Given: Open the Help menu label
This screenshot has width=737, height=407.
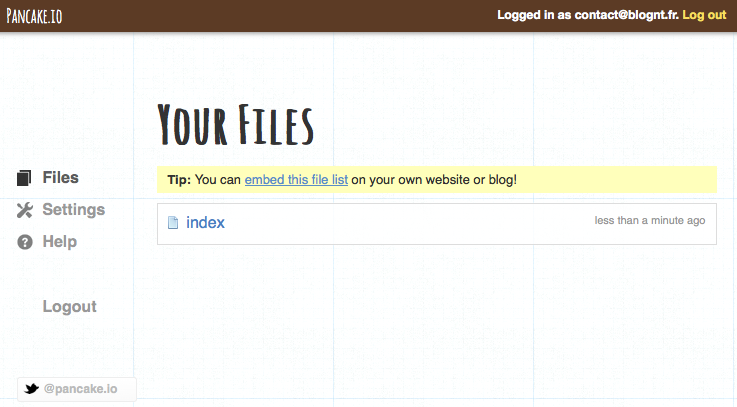Looking at the screenshot, I should click(x=60, y=241).
